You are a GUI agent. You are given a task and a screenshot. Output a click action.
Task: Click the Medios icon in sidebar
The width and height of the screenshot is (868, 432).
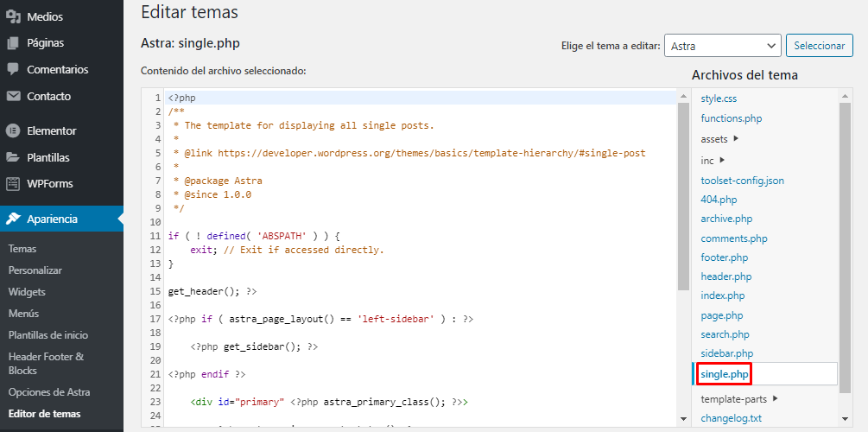pos(13,16)
